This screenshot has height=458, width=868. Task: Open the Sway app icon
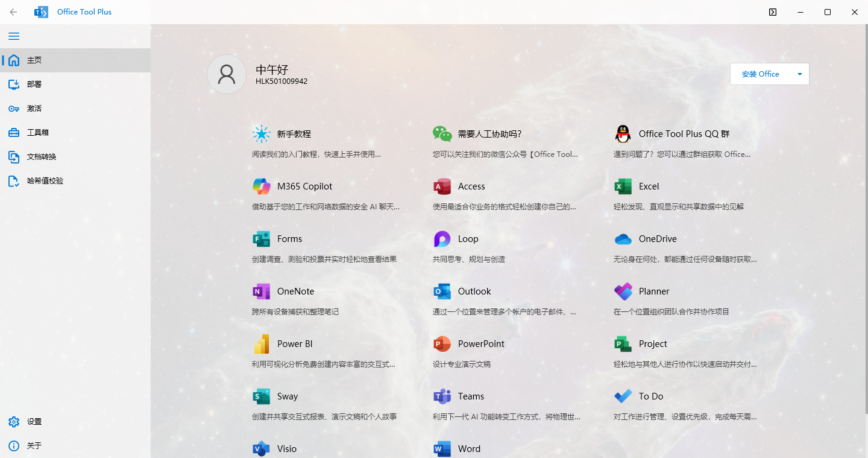tap(261, 396)
